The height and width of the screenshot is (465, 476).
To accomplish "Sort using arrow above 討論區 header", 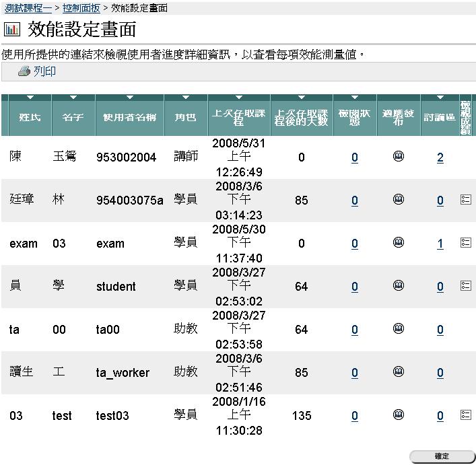I will point(440,98).
